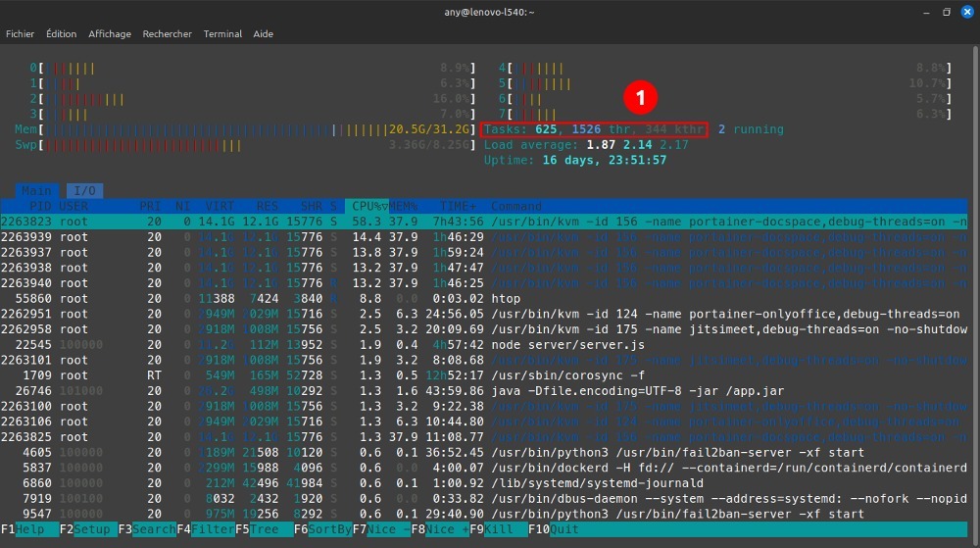Image resolution: width=980 pixels, height=548 pixels.
Task: Sort by the TIME+ column header
Action: [x=458, y=206]
